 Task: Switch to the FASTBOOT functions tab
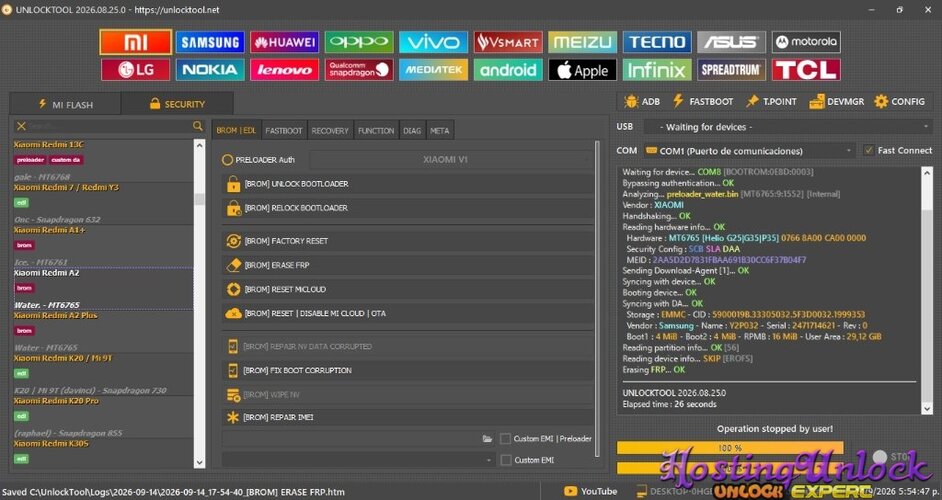tap(284, 130)
